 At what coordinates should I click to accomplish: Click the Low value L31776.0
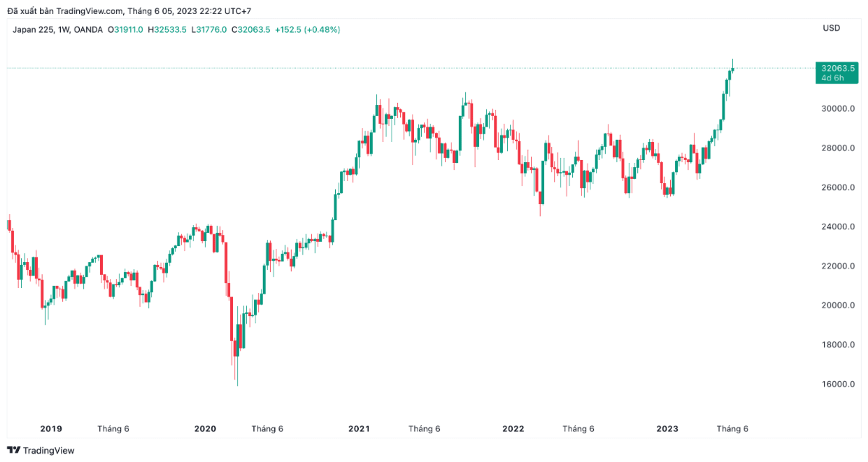pyautogui.click(x=209, y=29)
